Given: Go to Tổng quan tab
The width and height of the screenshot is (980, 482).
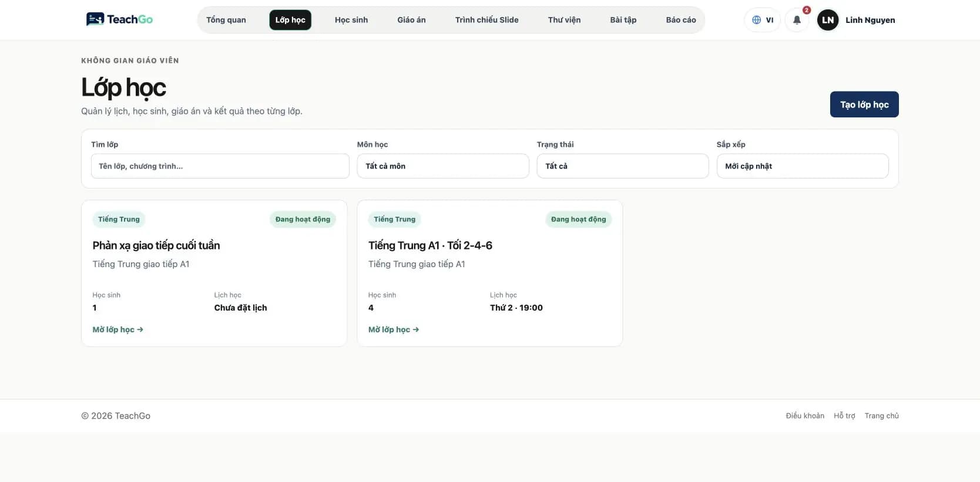Looking at the screenshot, I should coord(226,20).
